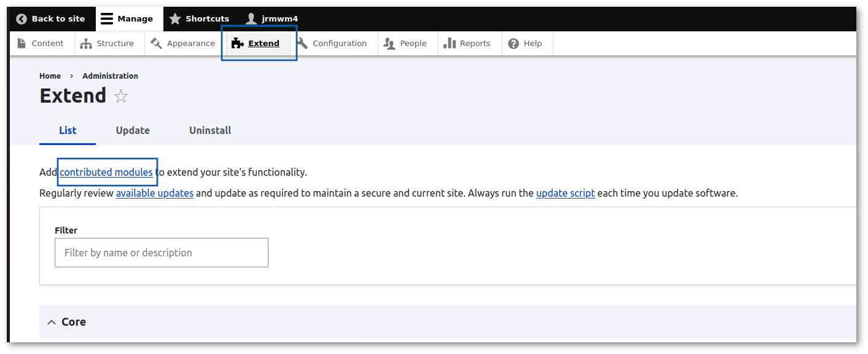
Task: Open the Reports menu label
Action: (x=475, y=44)
